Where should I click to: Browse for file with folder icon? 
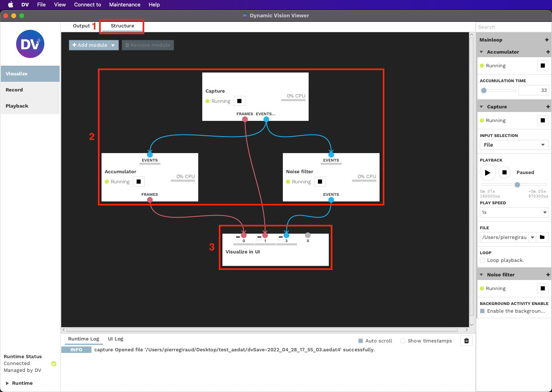point(542,237)
